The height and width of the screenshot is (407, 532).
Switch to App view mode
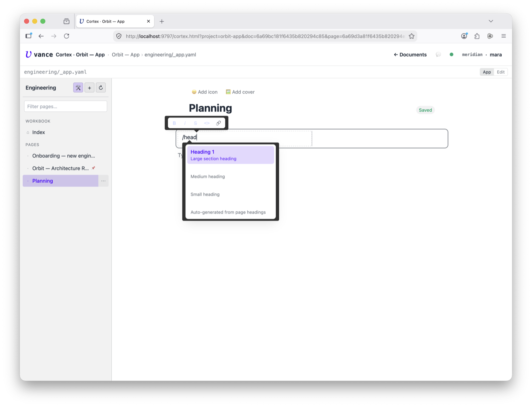487,72
